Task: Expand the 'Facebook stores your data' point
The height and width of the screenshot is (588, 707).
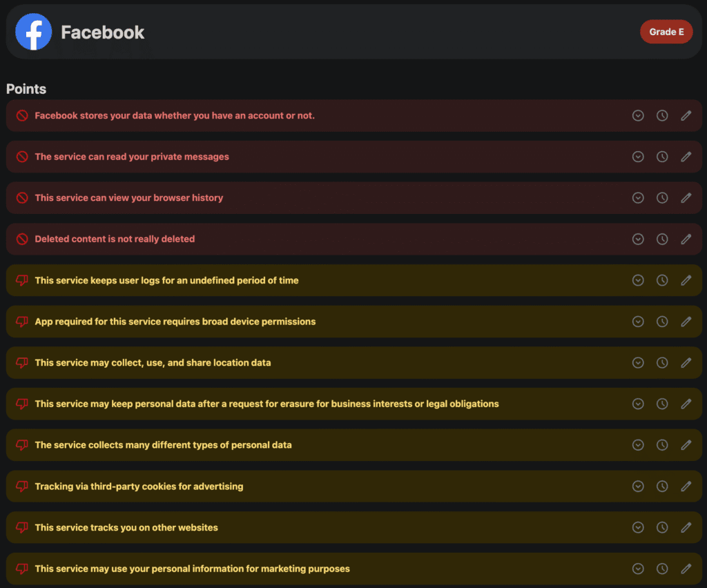Action: pyautogui.click(x=638, y=115)
